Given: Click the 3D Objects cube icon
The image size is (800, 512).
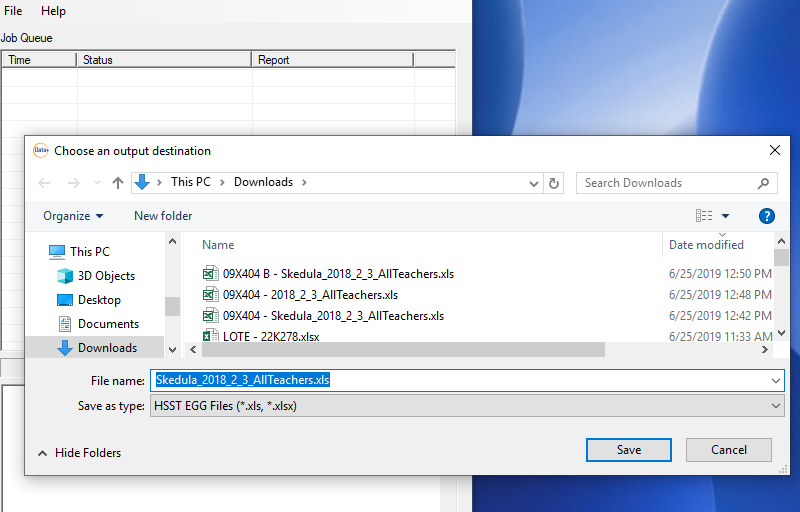Looking at the screenshot, I should coord(65,276).
